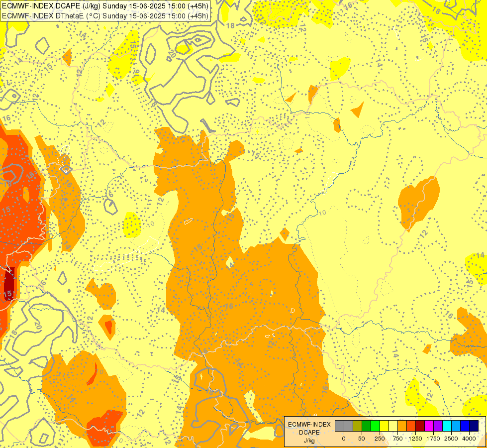The width and height of the screenshot is (487, 448).
Task: Click the DCAPE label inside the legend
Action: pos(309,433)
